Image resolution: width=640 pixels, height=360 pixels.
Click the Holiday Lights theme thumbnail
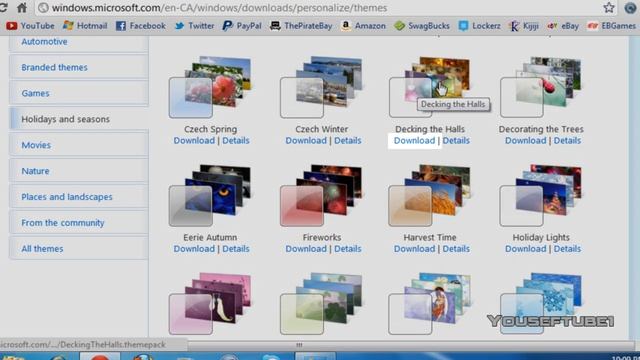click(541, 195)
